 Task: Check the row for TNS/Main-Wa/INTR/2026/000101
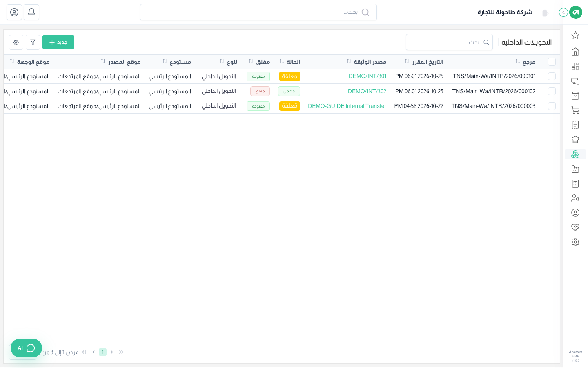(552, 76)
